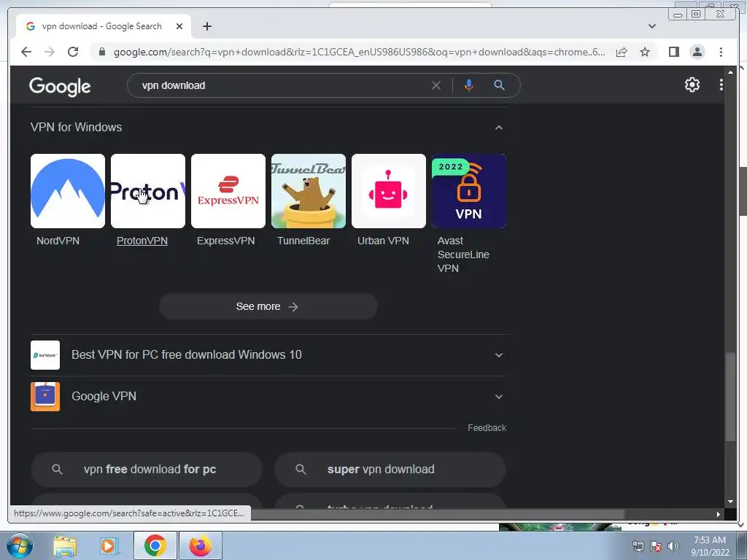Image resolution: width=747 pixels, height=560 pixels.
Task: Bookmark this page with the star
Action: [645, 52]
